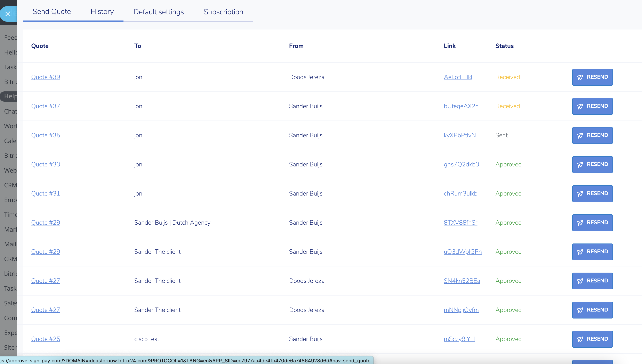Resend the quote with link SN4kn52BEa

tap(592, 281)
